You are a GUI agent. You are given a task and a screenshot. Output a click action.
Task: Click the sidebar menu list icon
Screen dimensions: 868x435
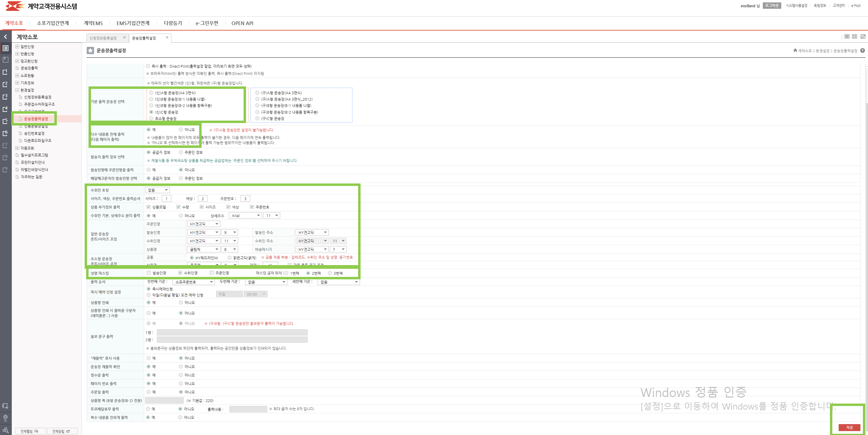[x=5, y=48]
